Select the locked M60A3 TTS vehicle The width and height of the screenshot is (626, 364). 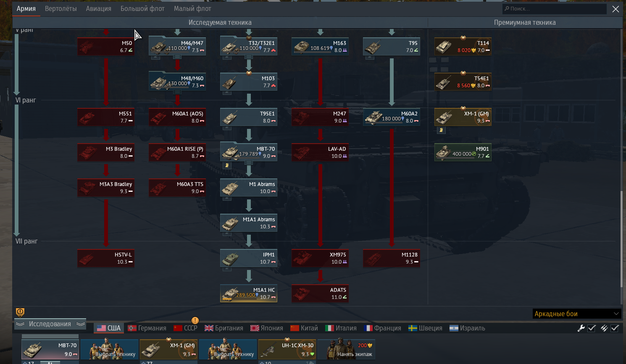pos(177,187)
